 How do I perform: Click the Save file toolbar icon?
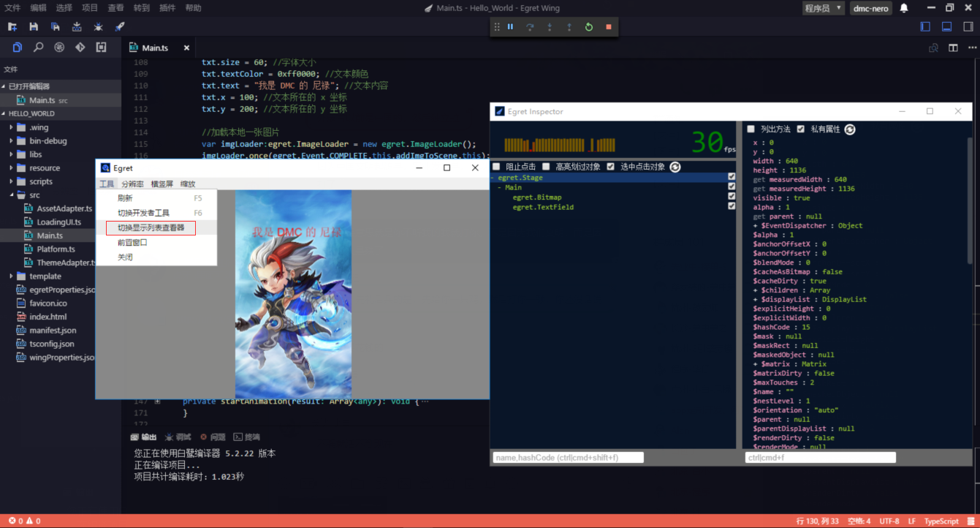[34, 27]
